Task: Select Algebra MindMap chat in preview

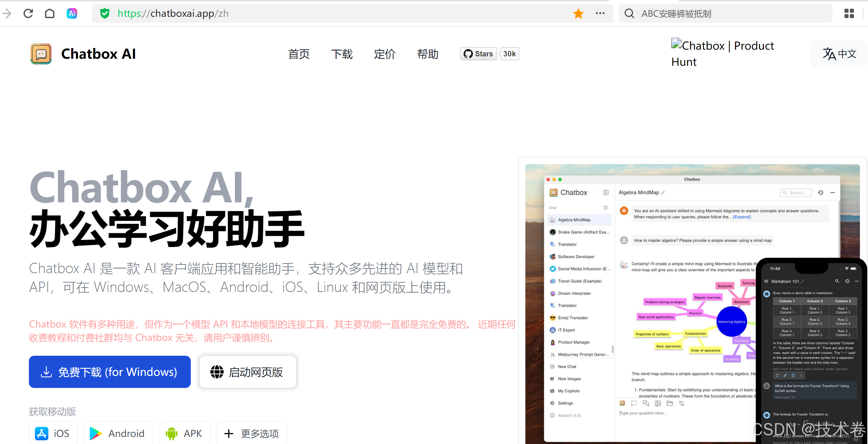Action: pos(579,220)
